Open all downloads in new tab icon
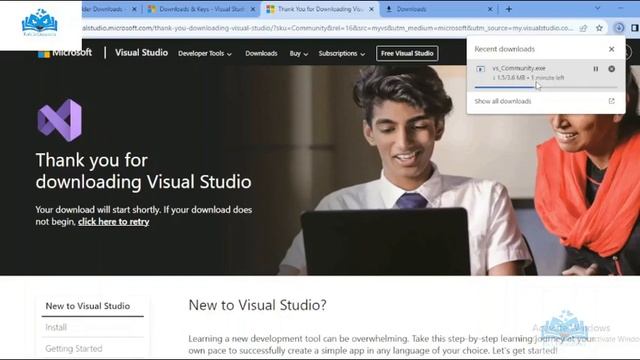 point(611,101)
